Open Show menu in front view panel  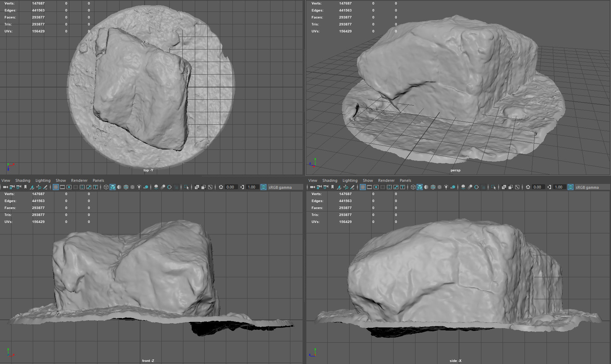(61, 180)
